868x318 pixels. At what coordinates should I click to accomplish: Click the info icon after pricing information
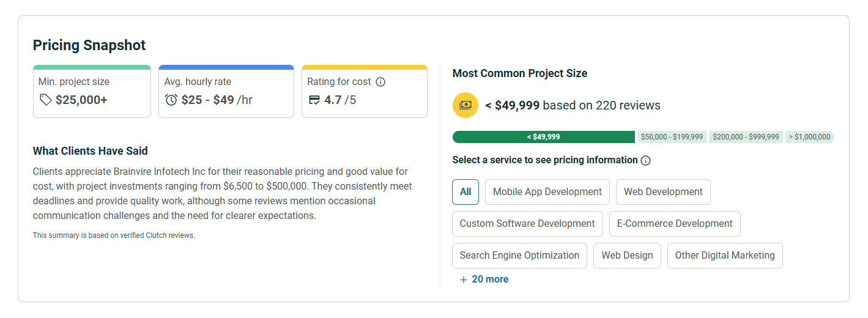tap(645, 161)
